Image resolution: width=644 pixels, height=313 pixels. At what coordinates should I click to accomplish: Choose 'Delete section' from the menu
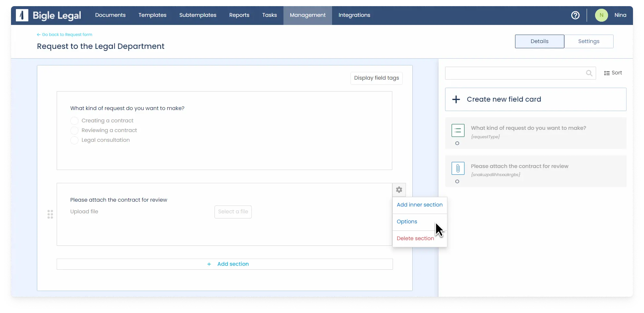(x=415, y=239)
